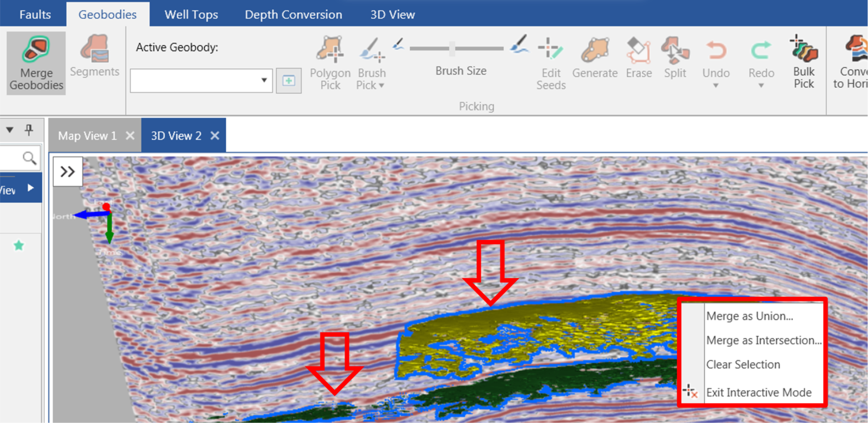Expand the side panel with double chevron
This screenshot has width=868, height=423.
68,172
